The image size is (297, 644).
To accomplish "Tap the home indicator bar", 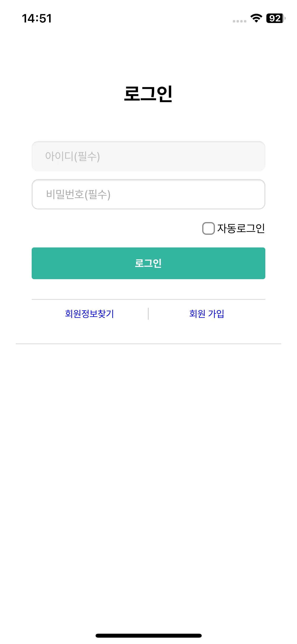I will 148,636.
